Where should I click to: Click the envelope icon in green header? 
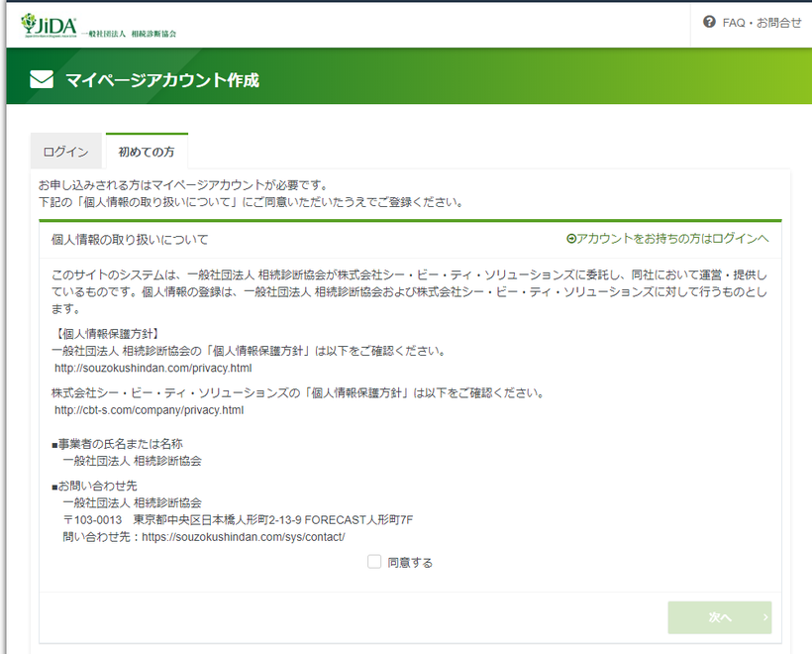point(42,80)
